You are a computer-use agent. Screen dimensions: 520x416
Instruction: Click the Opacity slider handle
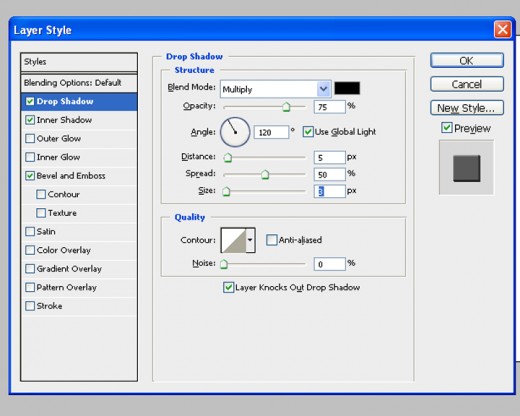[286, 107]
